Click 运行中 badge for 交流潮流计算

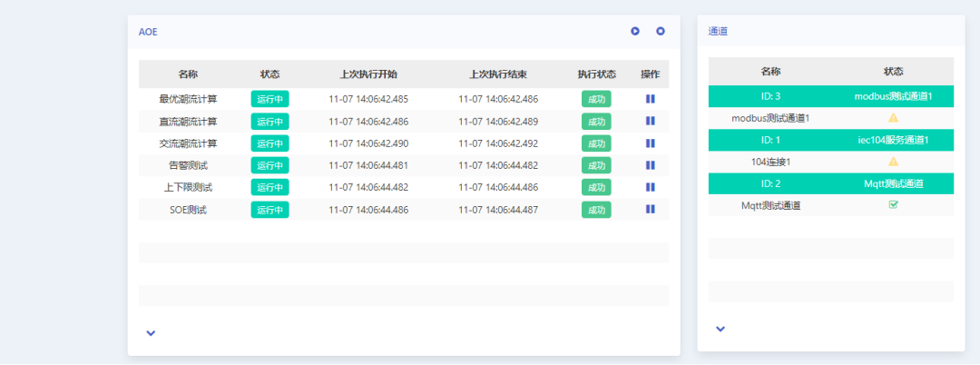coord(270,143)
